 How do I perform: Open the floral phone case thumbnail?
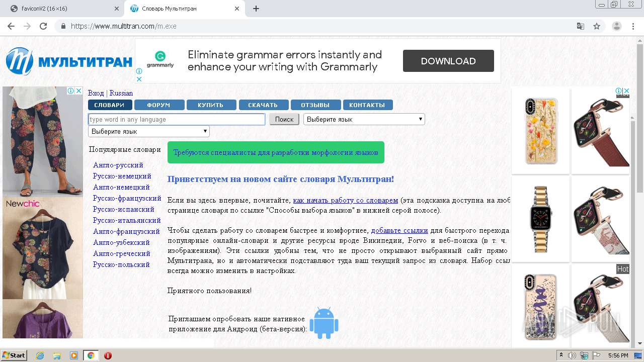[x=541, y=131]
